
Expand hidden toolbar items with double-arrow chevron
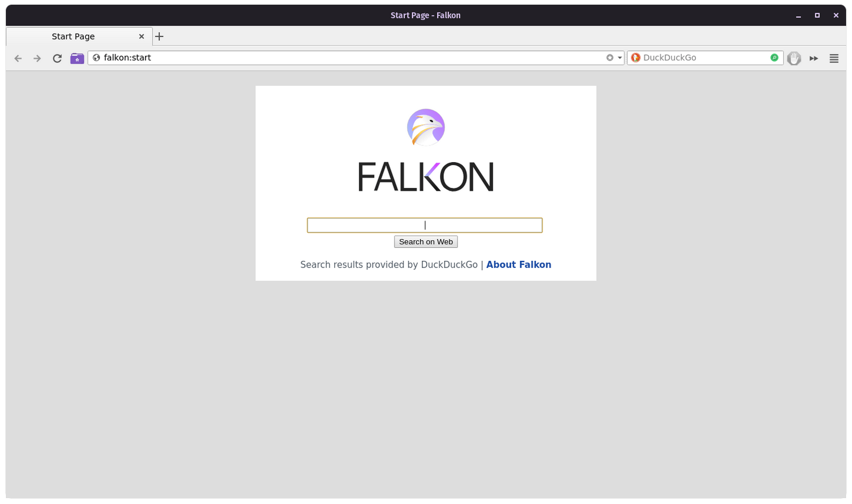click(814, 58)
